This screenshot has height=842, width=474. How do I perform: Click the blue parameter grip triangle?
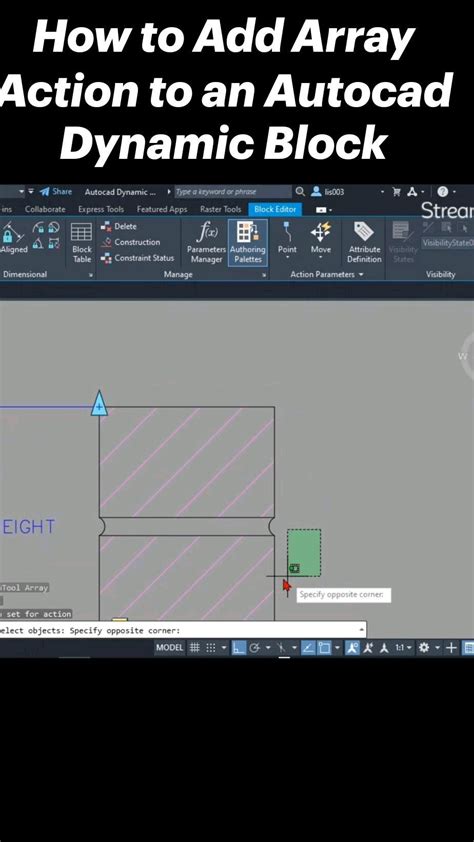click(x=99, y=404)
